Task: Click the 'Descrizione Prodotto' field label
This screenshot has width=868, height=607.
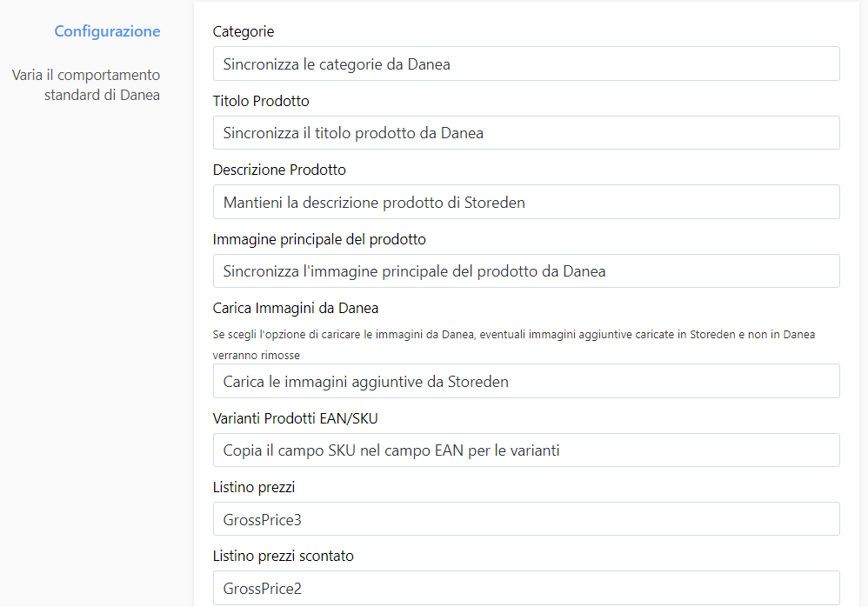Action: (x=279, y=170)
